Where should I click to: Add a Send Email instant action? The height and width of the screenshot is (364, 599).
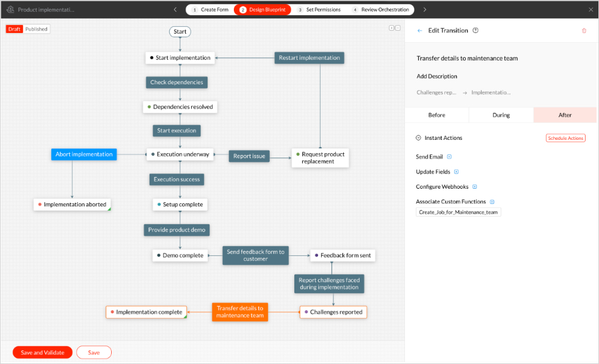[449, 156]
